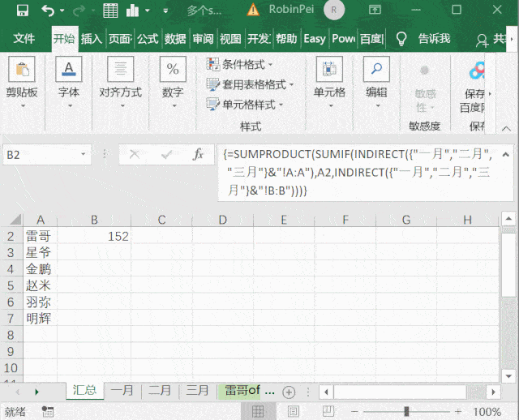This screenshot has width=519, height=420.
Task: Open the 公式 (Formulas) ribbon tab
Action: point(148,39)
